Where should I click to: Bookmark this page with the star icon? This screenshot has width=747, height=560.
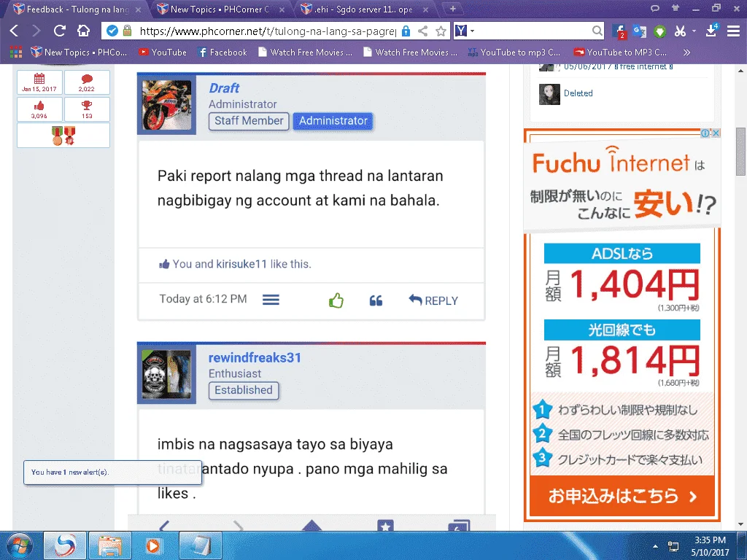click(441, 31)
